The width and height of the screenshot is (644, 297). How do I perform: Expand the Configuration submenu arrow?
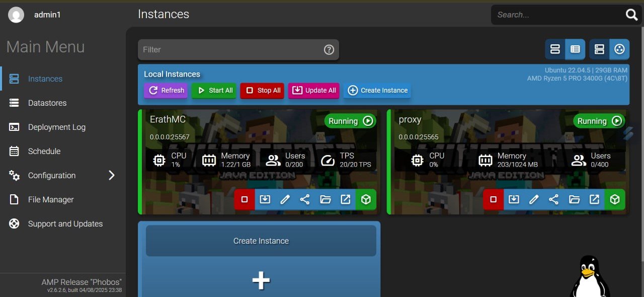pos(112,175)
